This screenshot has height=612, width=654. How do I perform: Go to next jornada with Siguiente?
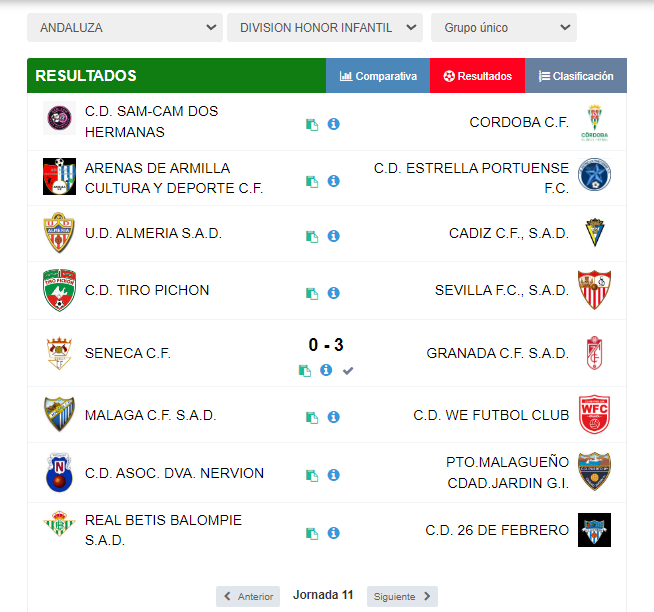(x=402, y=596)
